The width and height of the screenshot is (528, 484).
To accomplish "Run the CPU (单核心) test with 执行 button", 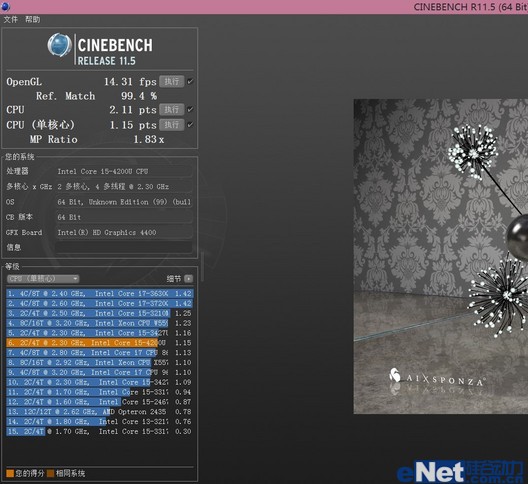I will (x=172, y=125).
